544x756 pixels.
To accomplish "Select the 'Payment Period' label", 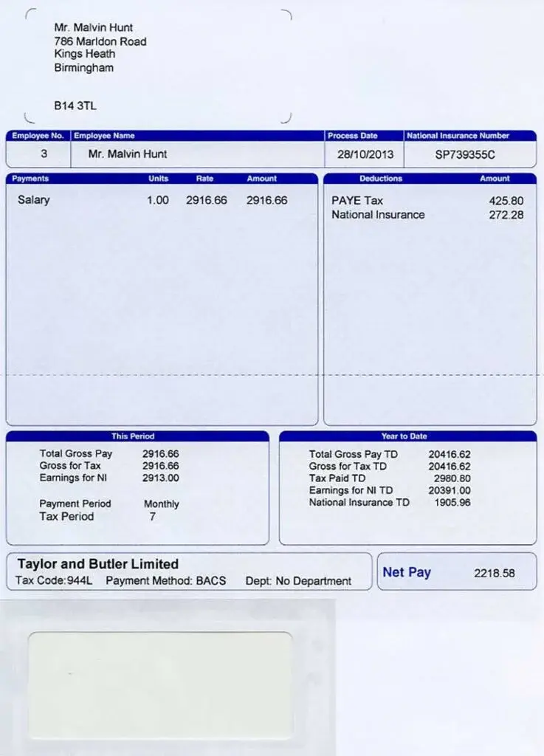I will pyautogui.click(x=75, y=504).
